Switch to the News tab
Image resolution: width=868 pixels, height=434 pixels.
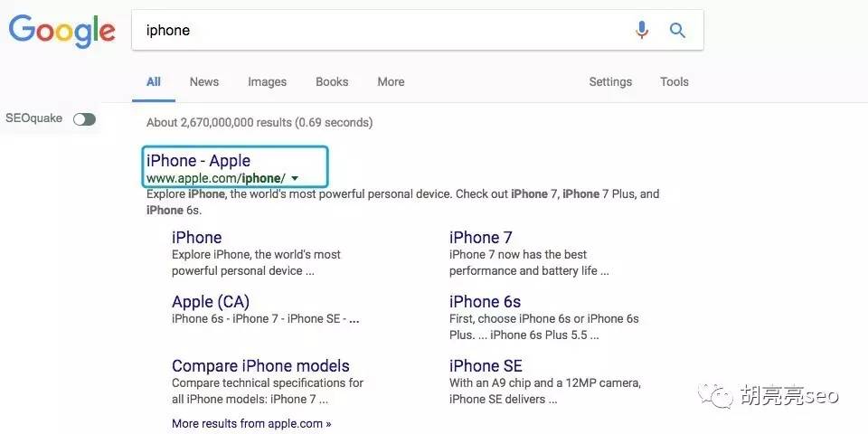click(x=204, y=82)
